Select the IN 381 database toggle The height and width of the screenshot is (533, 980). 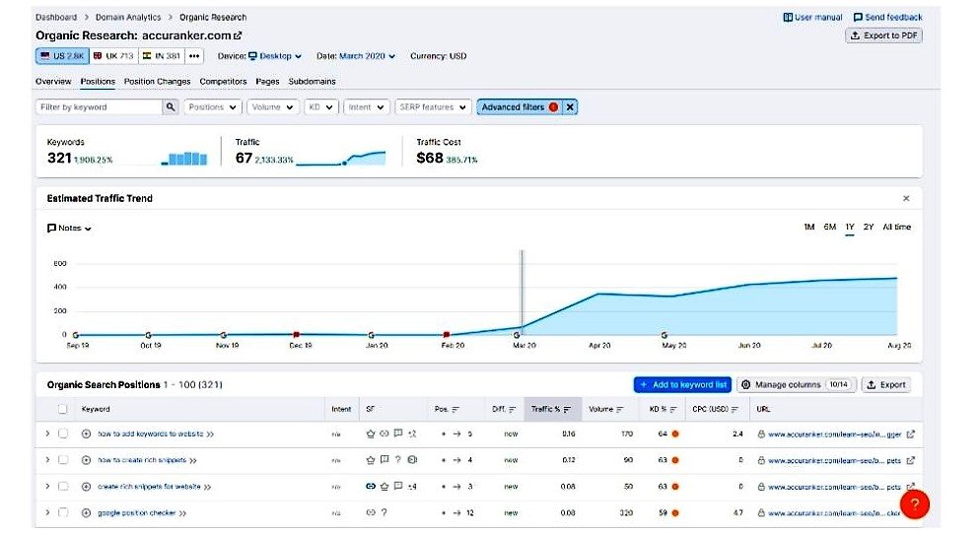click(x=162, y=55)
